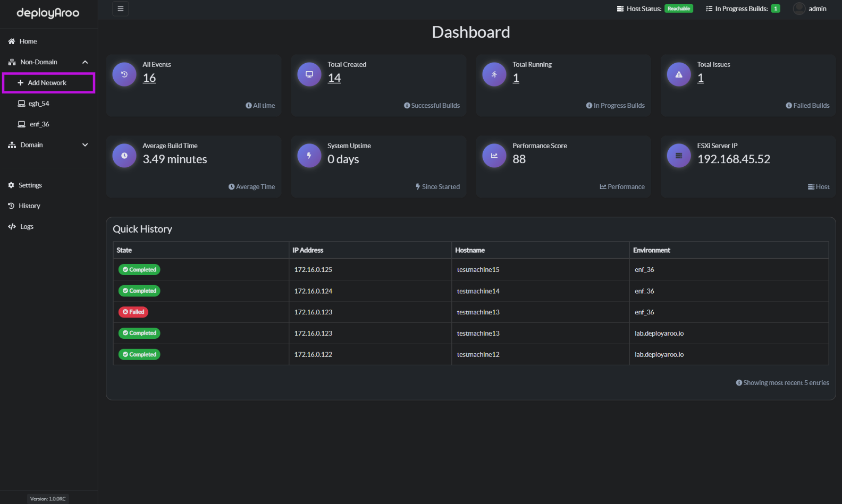Click the Total Running runner icon
Screen dimensions: 842x504
click(x=494, y=74)
